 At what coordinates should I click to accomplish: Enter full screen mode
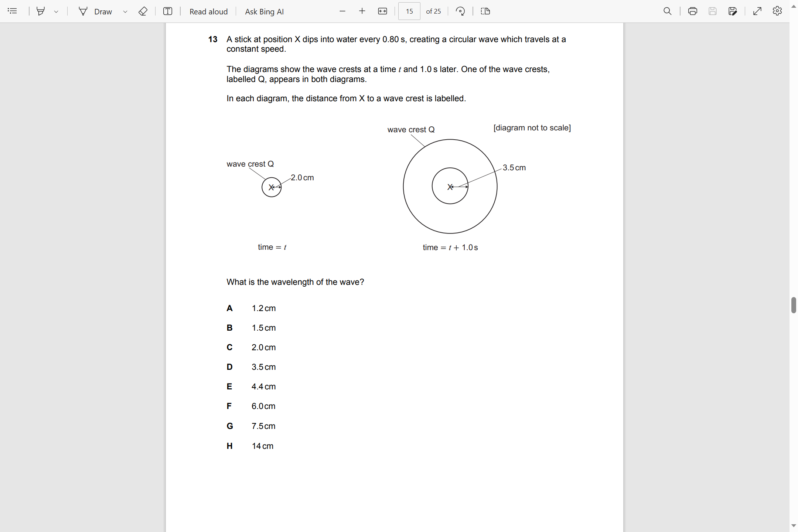(x=757, y=11)
